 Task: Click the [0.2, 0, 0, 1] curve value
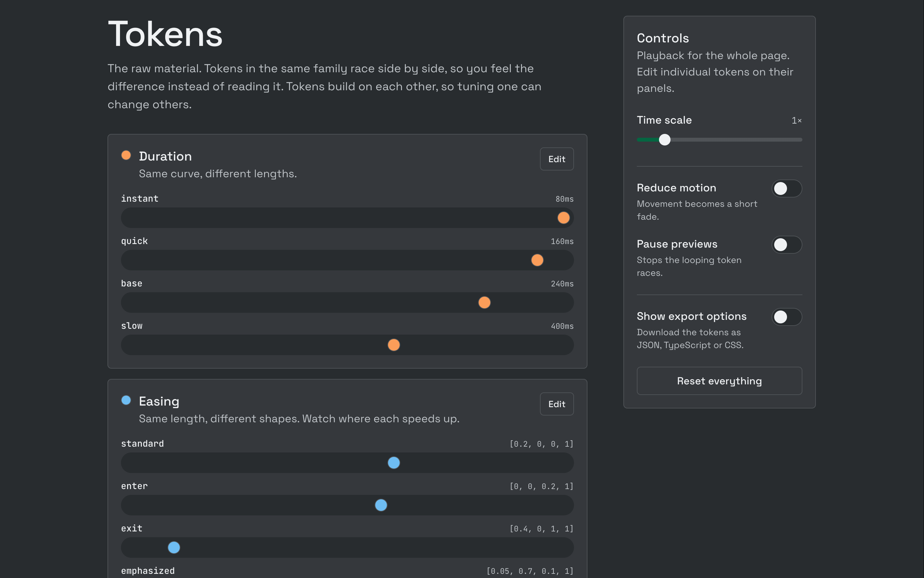click(x=542, y=444)
